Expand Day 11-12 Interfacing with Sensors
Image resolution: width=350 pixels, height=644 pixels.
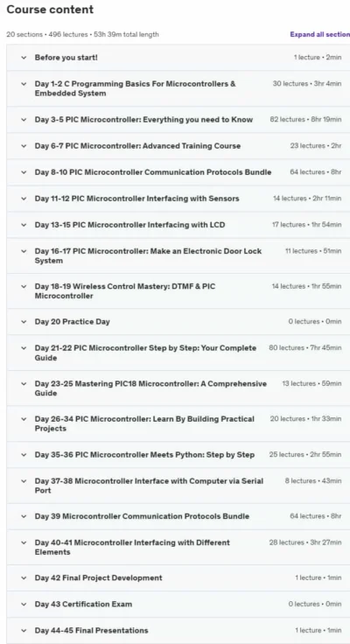pyautogui.click(x=178, y=199)
